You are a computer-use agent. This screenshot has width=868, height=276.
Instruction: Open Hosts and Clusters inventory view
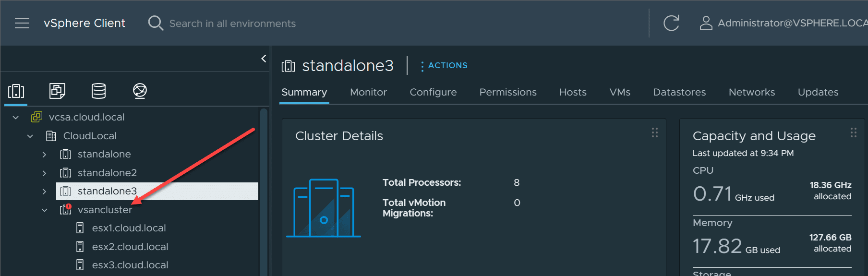pos(16,91)
